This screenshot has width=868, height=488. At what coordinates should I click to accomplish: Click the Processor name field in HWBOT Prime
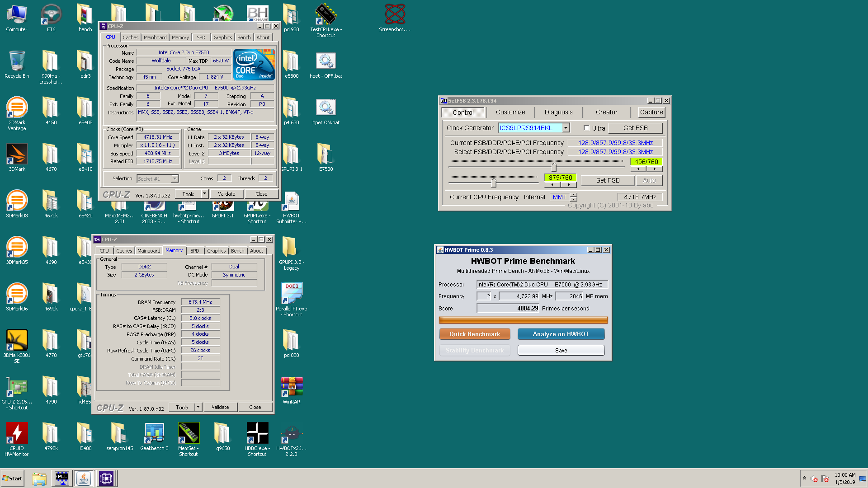tap(542, 284)
